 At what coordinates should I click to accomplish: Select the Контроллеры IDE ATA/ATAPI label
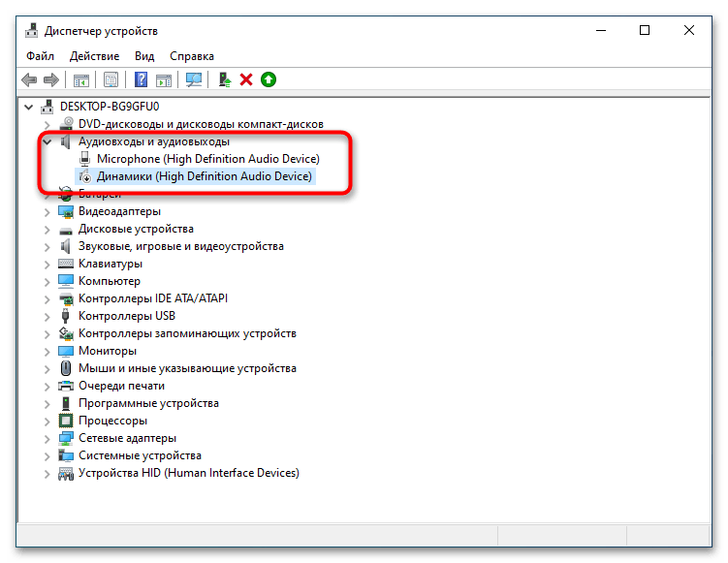pos(153,298)
